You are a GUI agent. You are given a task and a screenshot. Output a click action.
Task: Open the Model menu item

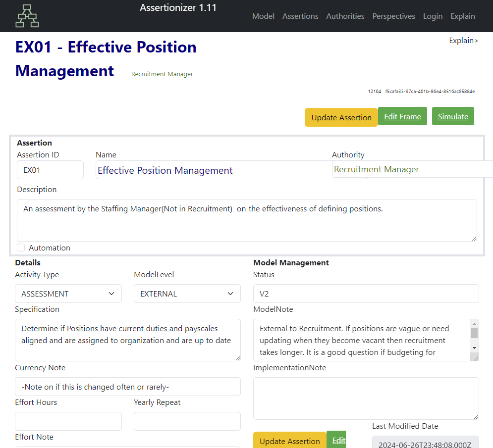click(x=263, y=16)
